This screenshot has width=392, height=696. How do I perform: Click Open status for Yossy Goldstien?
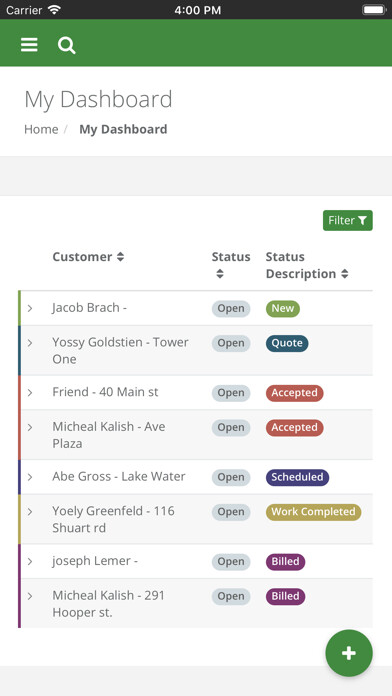point(231,343)
